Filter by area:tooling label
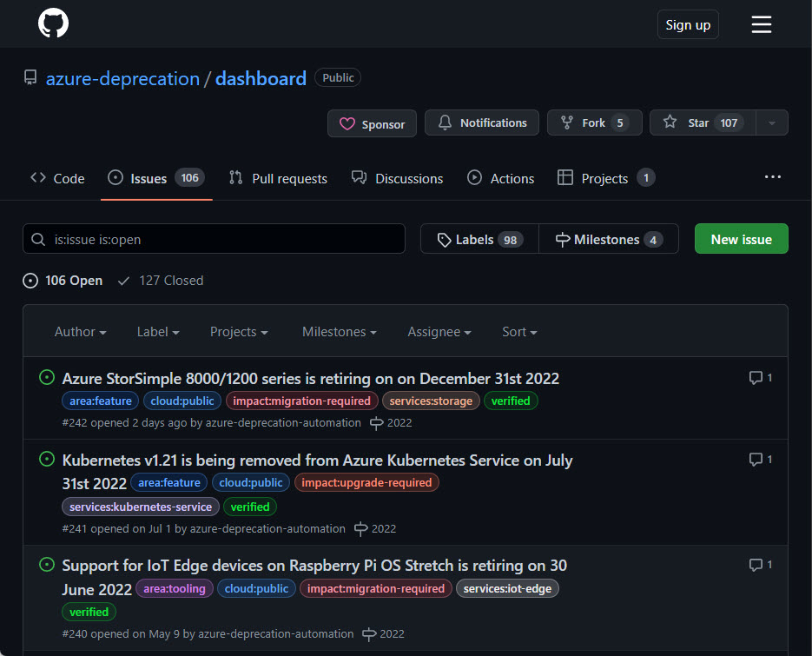 pyautogui.click(x=175, y=589)
